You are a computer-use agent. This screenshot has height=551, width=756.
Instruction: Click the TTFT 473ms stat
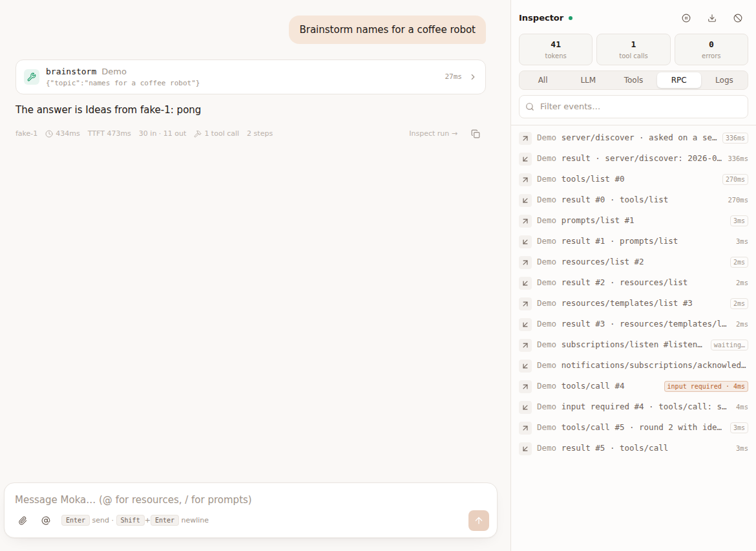point(109,134)
